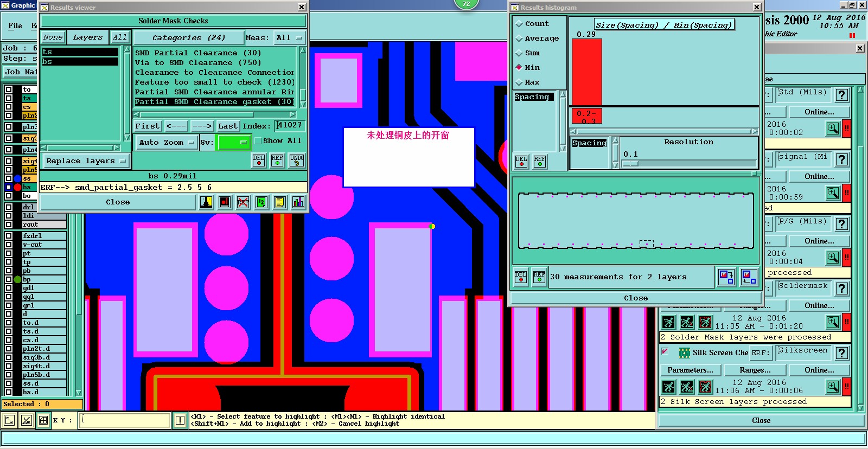The image size is (868, 449).
Task: Click Ranges... button in Silk Screen section
Action: pos(755,370)
